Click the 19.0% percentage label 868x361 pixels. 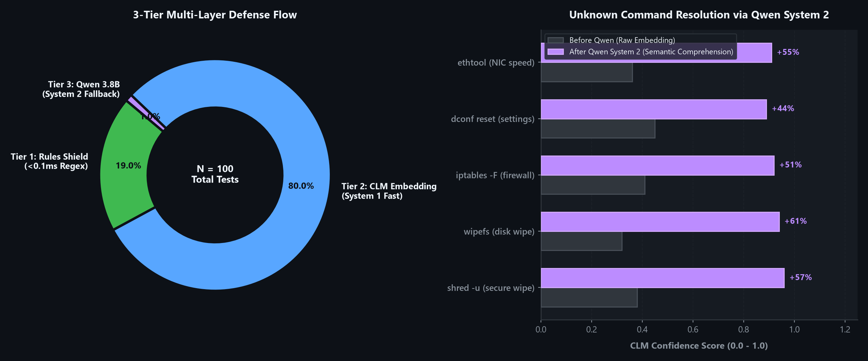click(128, 166)
